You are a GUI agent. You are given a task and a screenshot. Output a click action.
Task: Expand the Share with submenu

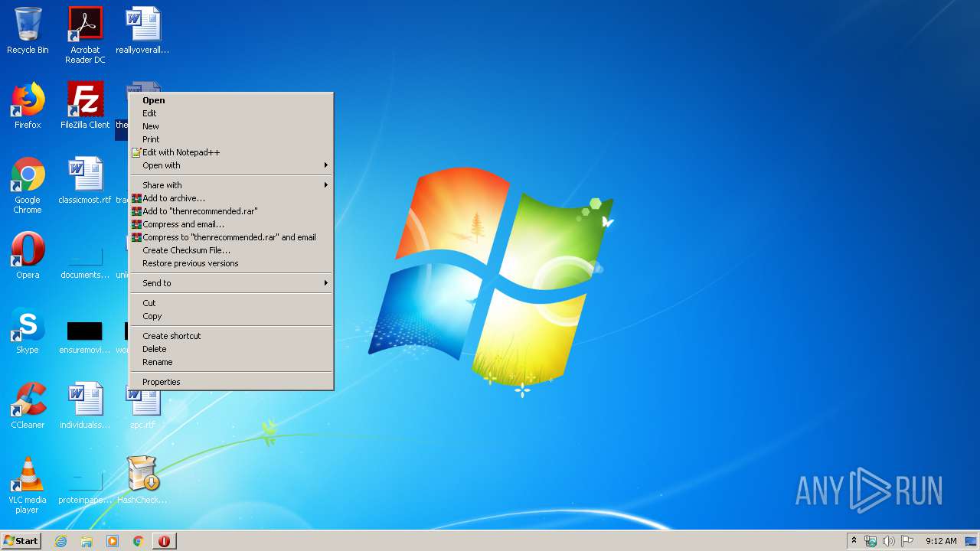pyautogui.click(x=231, y=185)
